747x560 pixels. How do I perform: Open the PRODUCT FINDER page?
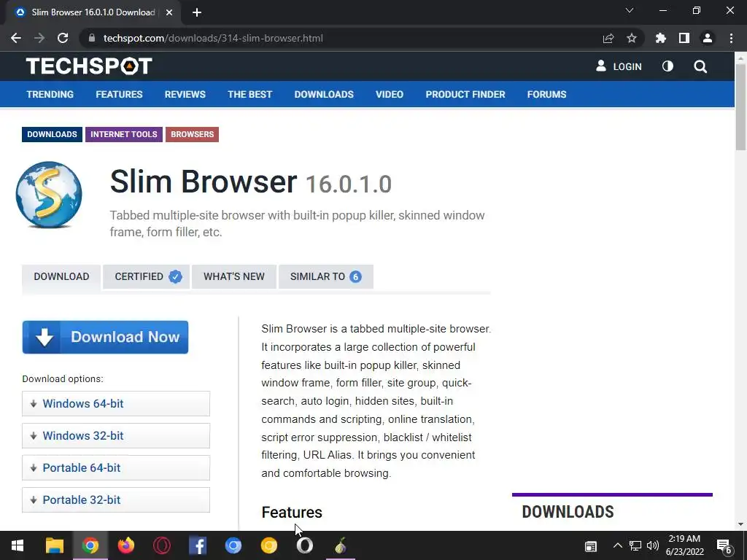(465, 94)
